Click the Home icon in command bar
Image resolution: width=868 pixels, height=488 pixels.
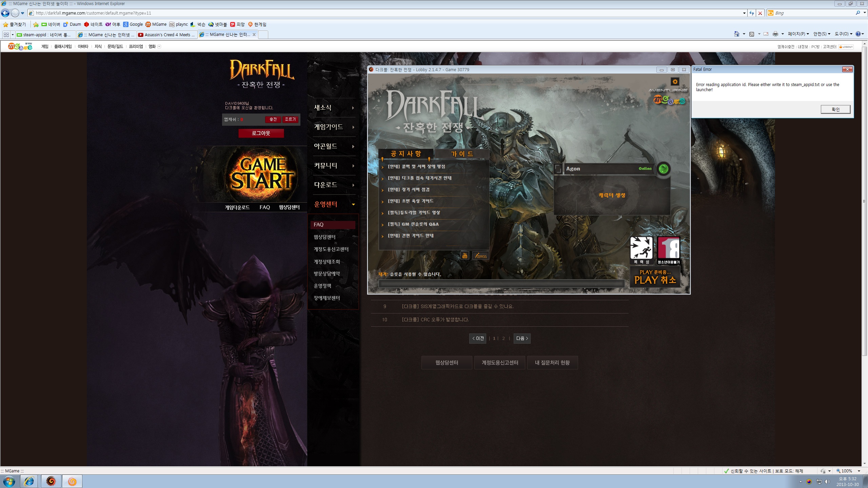click(x=736, y=34)
